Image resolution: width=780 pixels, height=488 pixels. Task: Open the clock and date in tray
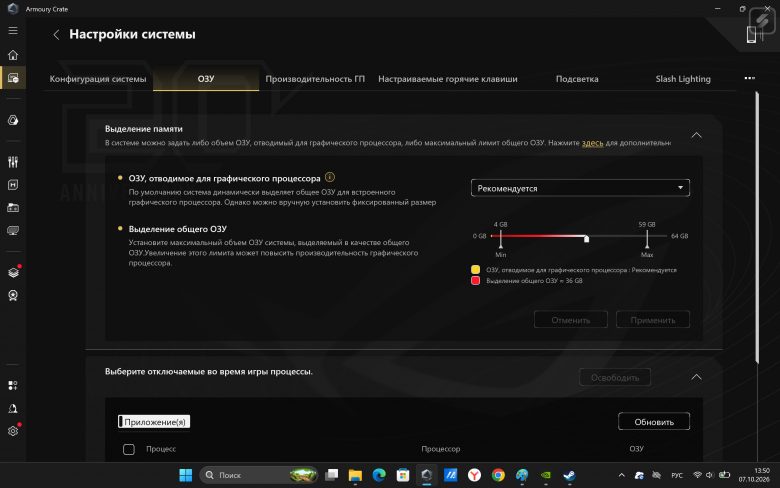tap(754, 476)
